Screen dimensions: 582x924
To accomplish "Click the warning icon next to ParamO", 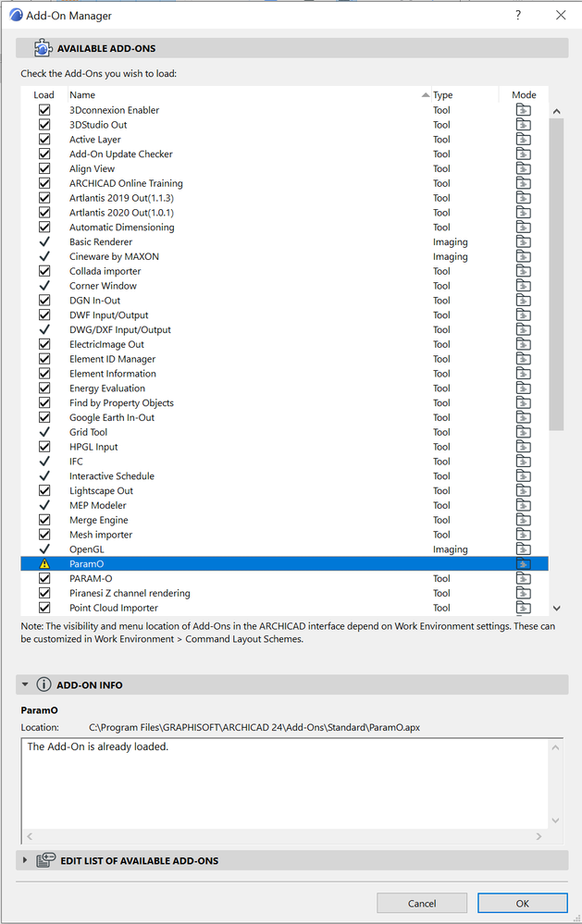I will [43, 564].
